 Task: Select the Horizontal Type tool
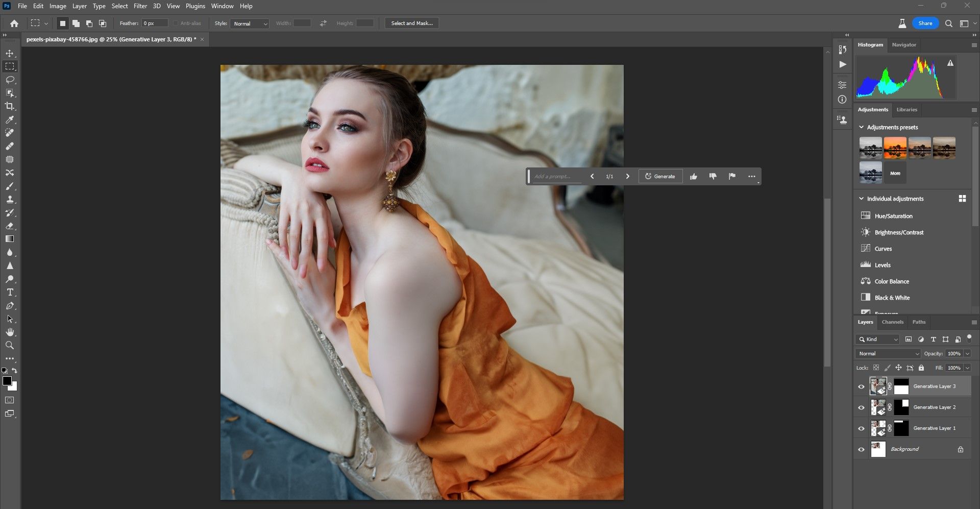click(10, 293)
